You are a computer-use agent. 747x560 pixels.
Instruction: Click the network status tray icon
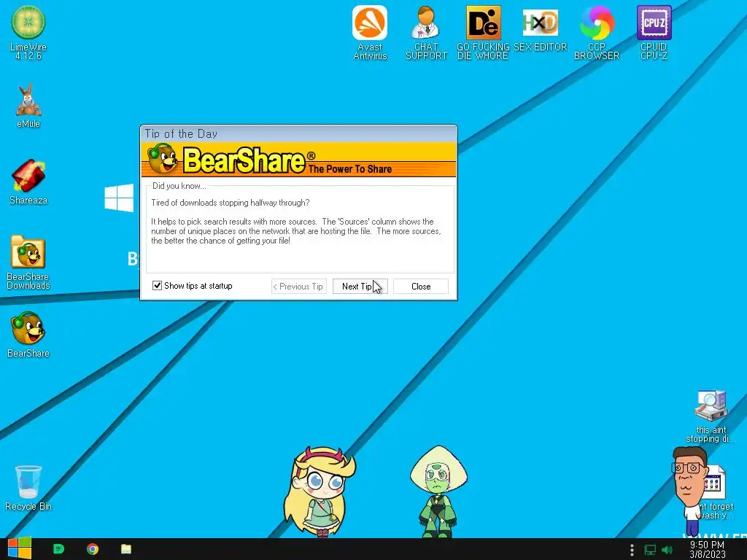coord(650,550)
